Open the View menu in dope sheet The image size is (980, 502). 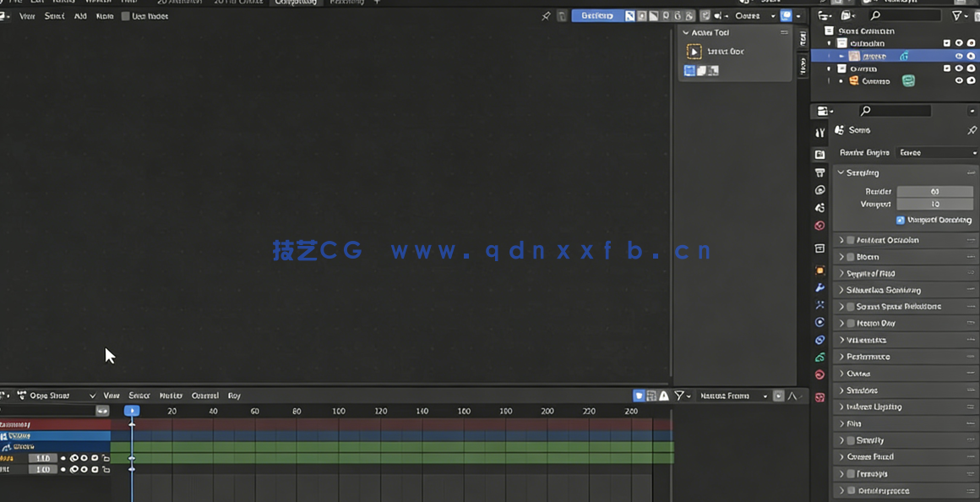coord(112,396)
